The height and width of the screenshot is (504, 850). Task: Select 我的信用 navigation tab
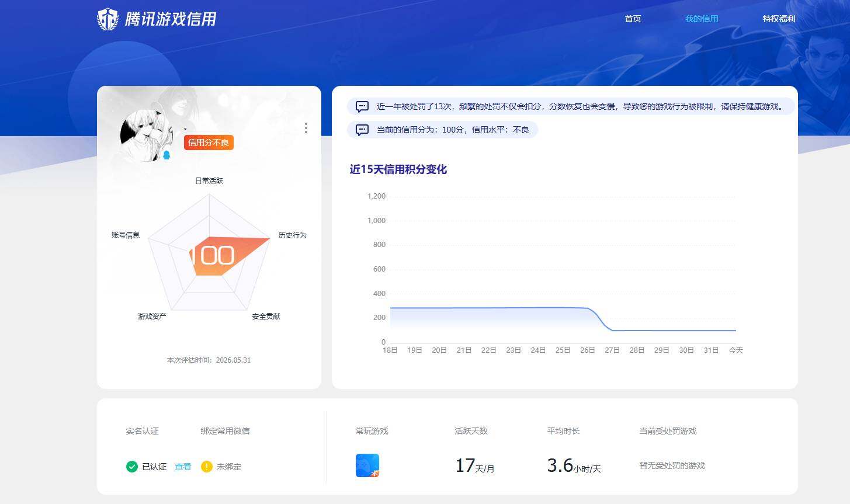[x=702, y=19]
